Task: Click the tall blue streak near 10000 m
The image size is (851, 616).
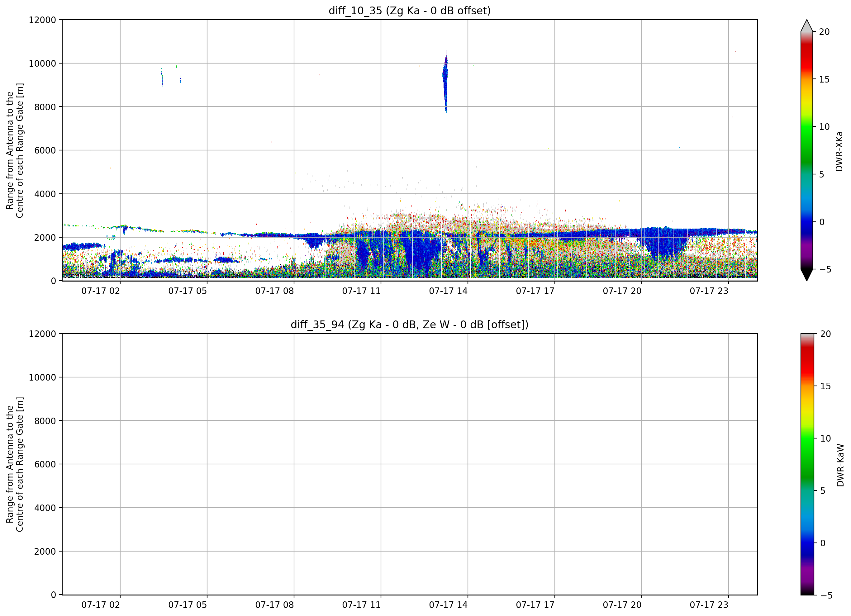Action: pyautogui.click(x=445, y=81)
